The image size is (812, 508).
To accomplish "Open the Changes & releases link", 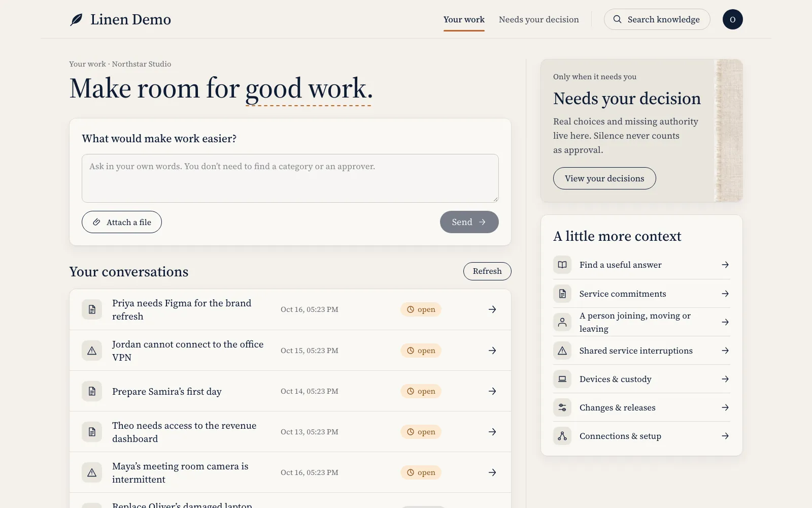I will [641, 407].
